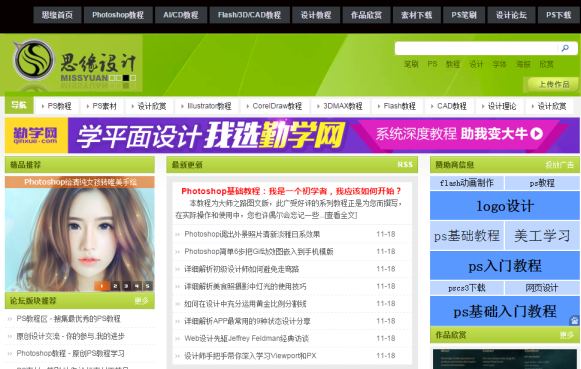Click the MISSYUAN site logo
Viewport: 581px width, 369px height.
75,64
